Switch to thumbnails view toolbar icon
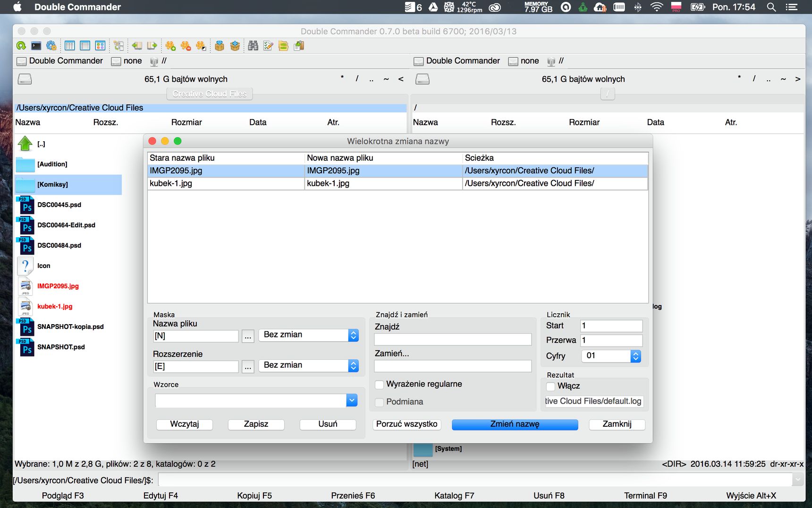Image resolution: width=812 pixels, height=508 pixels. pos(100,46)
